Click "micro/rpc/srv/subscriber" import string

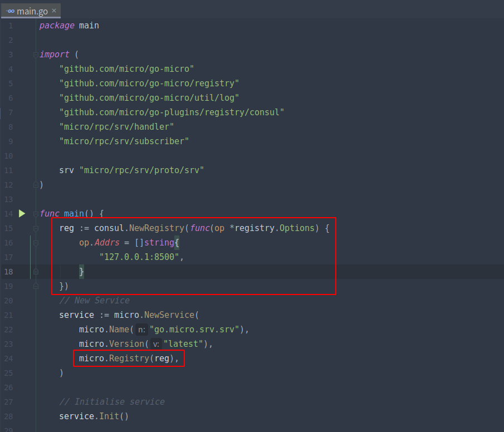coord(124,141)
